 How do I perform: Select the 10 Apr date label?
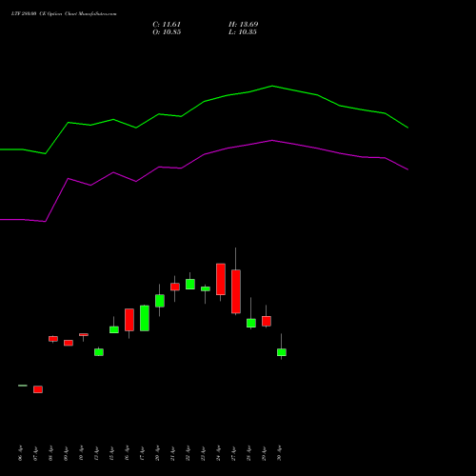coord(82,453)
